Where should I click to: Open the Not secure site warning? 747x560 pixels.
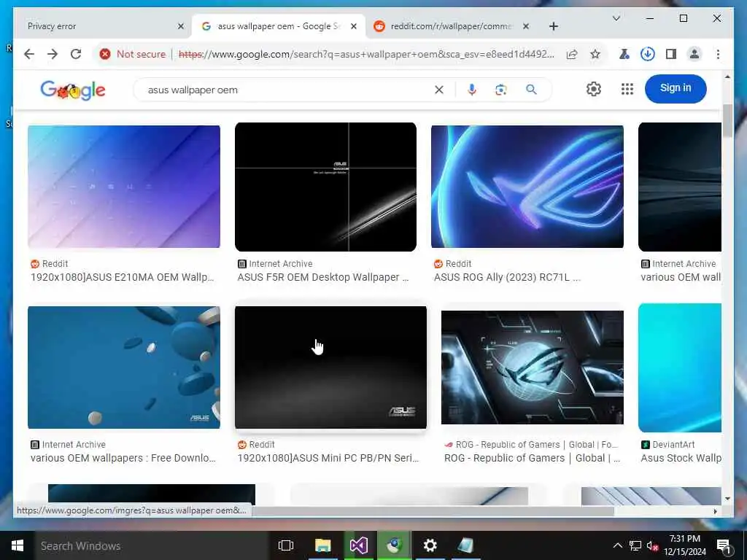[133, 54]
